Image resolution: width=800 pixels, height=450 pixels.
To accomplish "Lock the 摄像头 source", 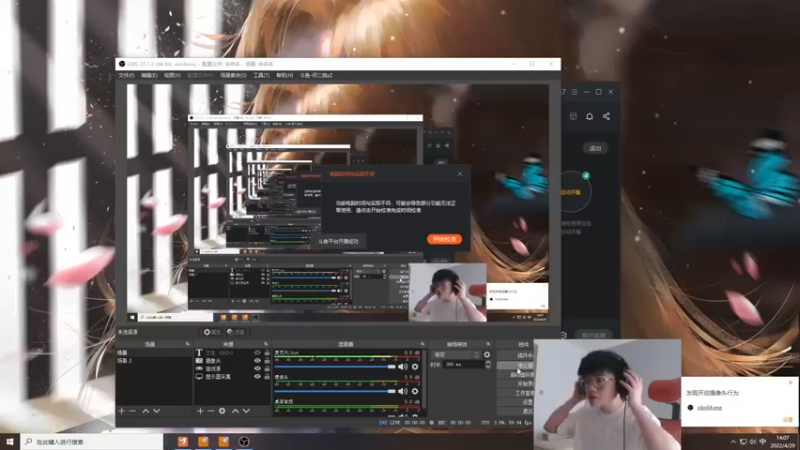I will click(267, 361).
